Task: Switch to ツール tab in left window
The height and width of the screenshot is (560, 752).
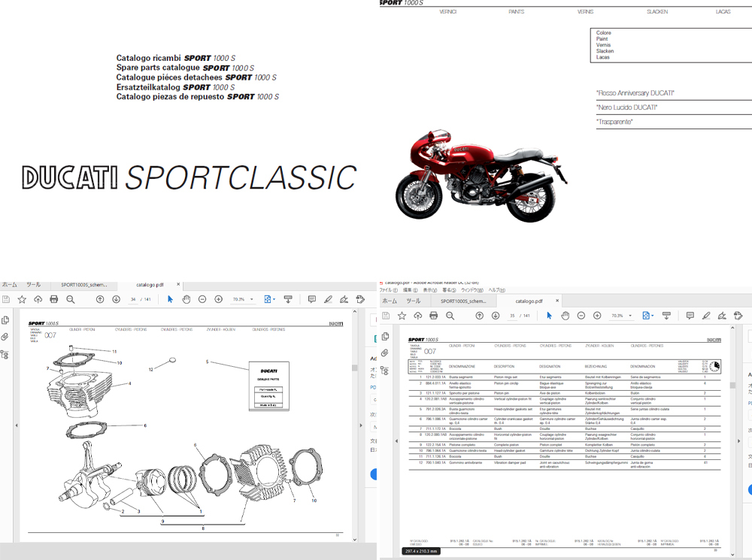Action: coord(34,284)
